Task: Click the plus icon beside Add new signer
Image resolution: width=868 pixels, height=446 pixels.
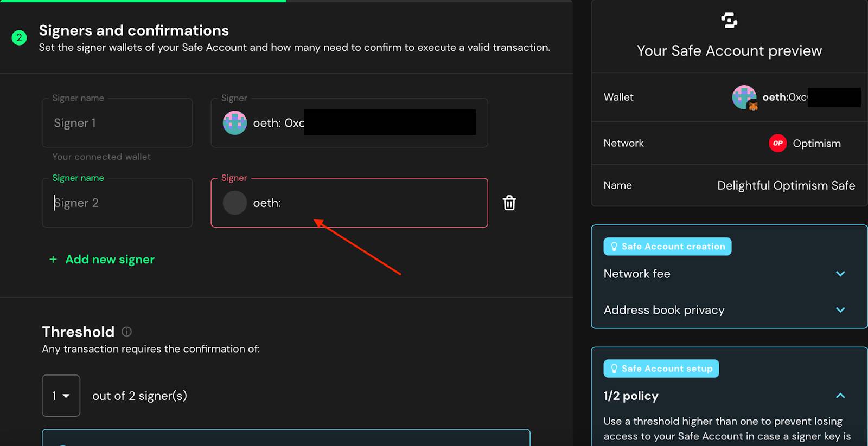Action: coord(53,260)
